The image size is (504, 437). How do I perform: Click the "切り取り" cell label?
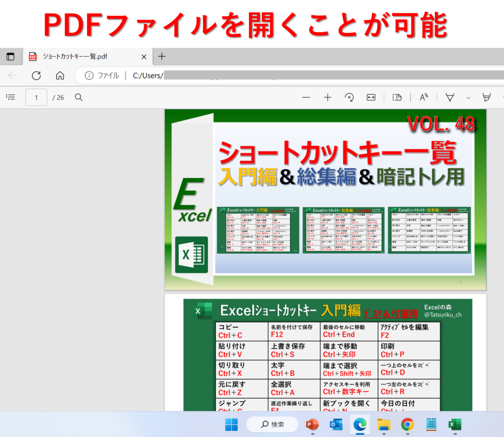click(232, 365)
